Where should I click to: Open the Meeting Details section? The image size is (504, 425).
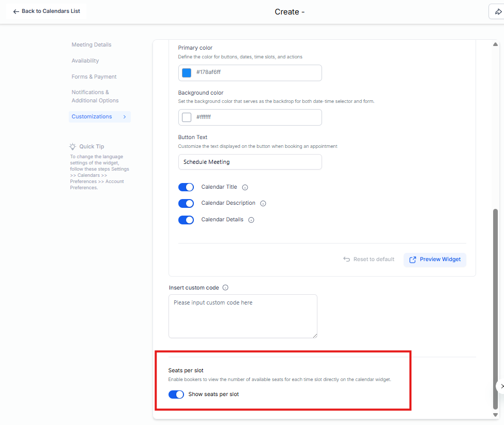(x=91, y=45)
